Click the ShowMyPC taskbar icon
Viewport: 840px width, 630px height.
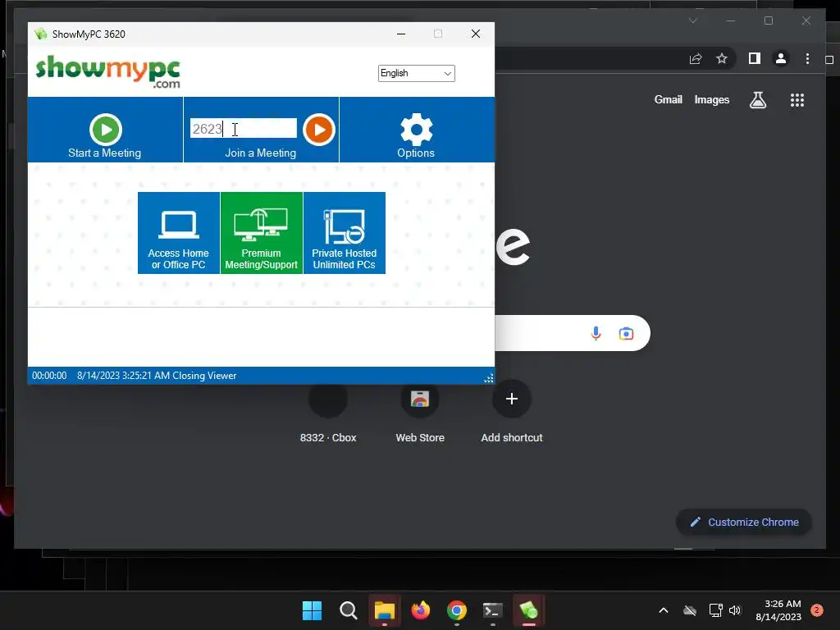click(x=529, y=610)
